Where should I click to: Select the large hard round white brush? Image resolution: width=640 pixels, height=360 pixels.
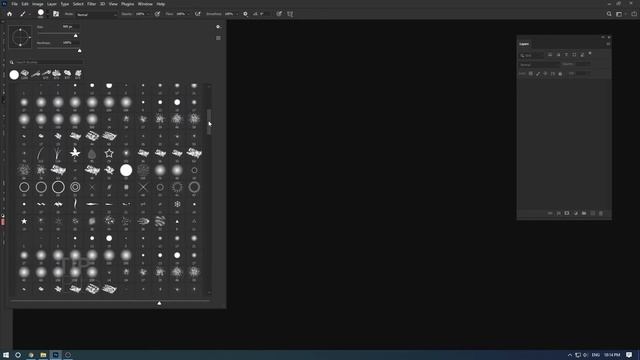(126, 170)
